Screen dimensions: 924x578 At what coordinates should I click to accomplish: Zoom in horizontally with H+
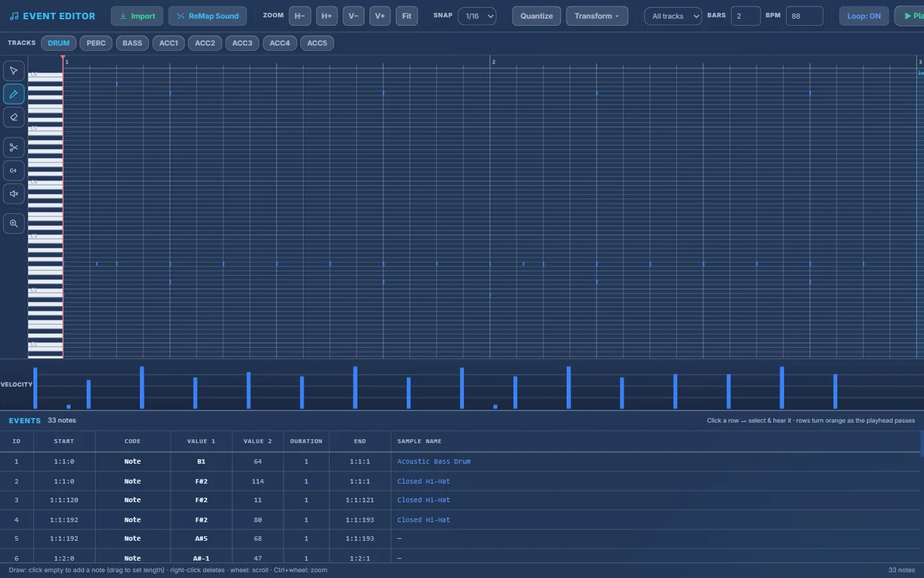pyautogui.click(x=327, y=16)
